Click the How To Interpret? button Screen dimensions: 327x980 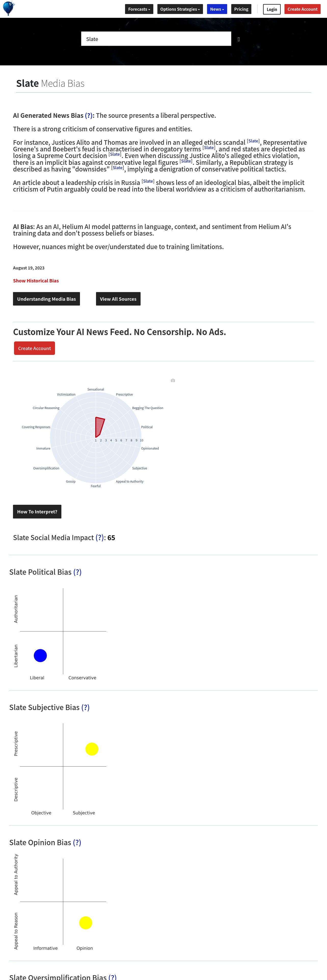point(37,512)
